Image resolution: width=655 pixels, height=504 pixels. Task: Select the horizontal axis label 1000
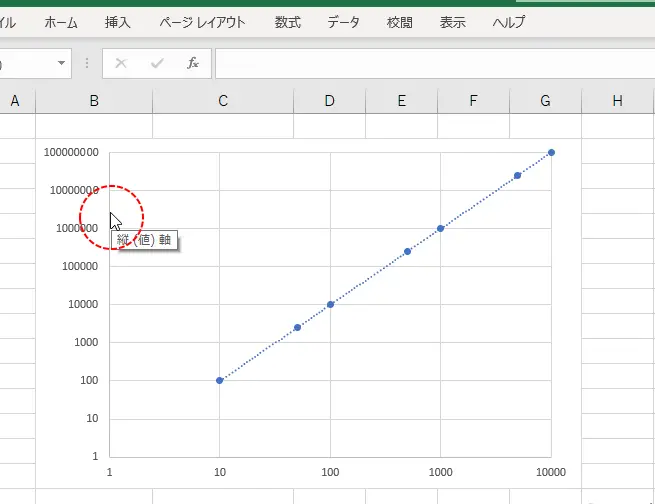point(440,471)
